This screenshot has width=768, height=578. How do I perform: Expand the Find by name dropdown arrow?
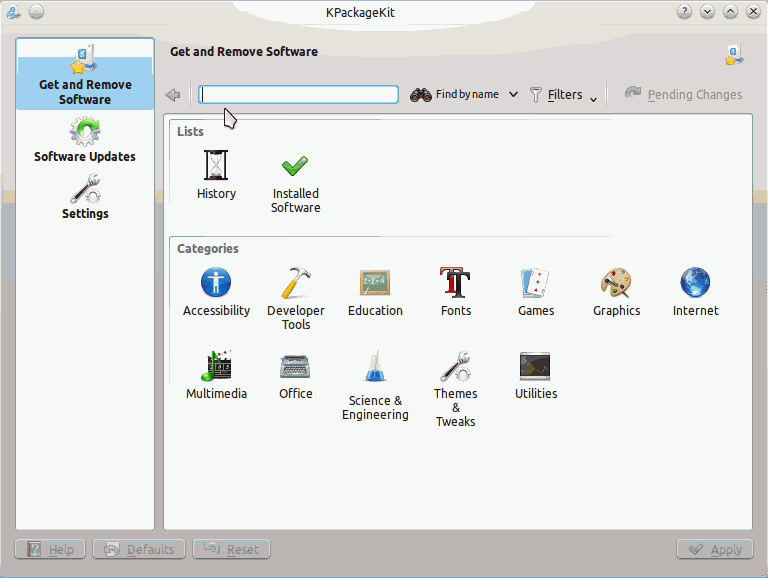click(513, 95)
